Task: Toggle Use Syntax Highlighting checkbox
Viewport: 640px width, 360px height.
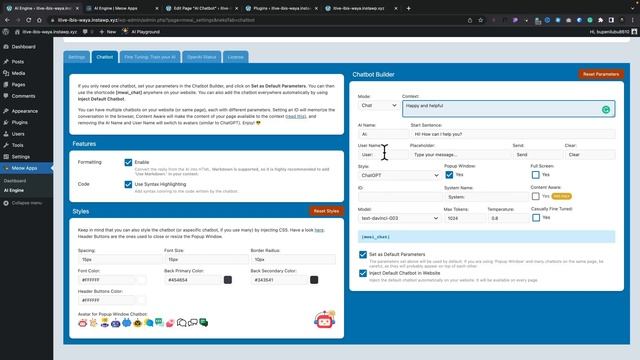Action: click(128, 184)
